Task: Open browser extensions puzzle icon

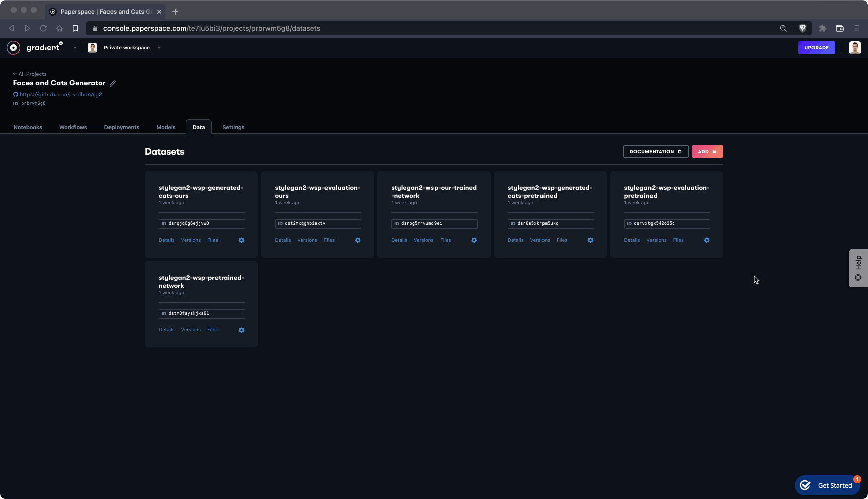Action: pyautogui.click(x=823, y=28)
